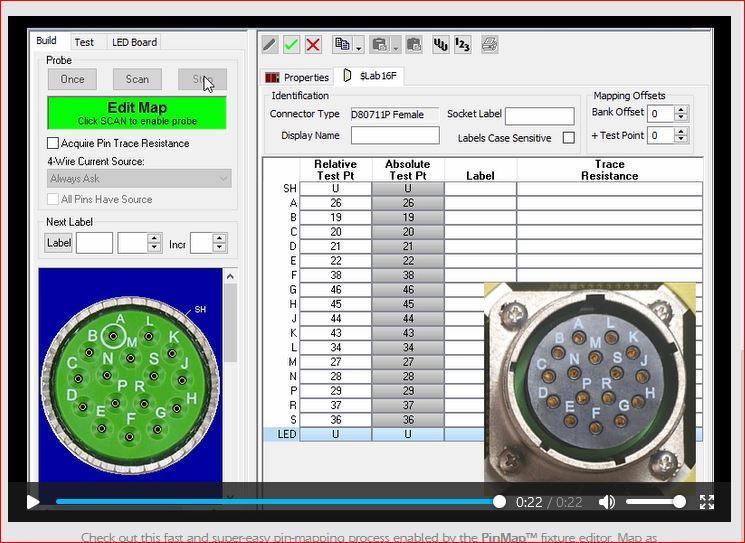
Task: Click the copy icon in toolbar
Action: point(342,45)
